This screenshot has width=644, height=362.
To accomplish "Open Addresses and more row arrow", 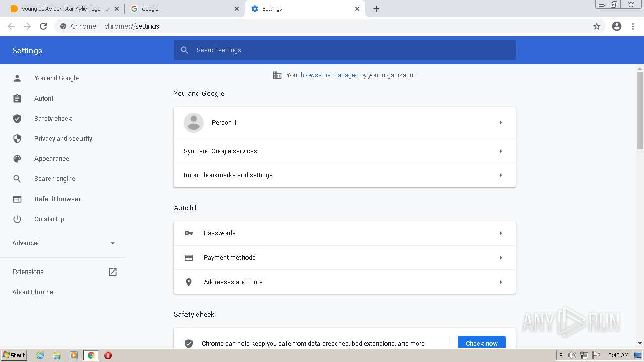I will point(501,282).
